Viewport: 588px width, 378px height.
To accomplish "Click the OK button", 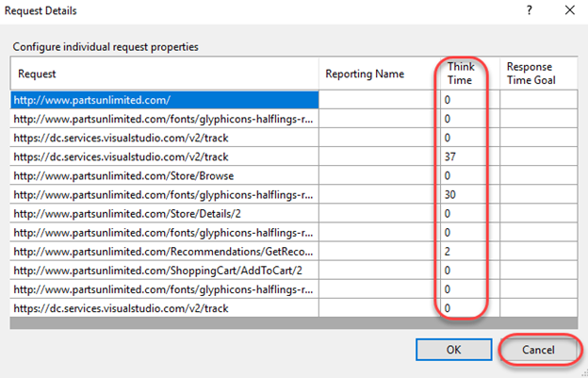I will (454, 350).
